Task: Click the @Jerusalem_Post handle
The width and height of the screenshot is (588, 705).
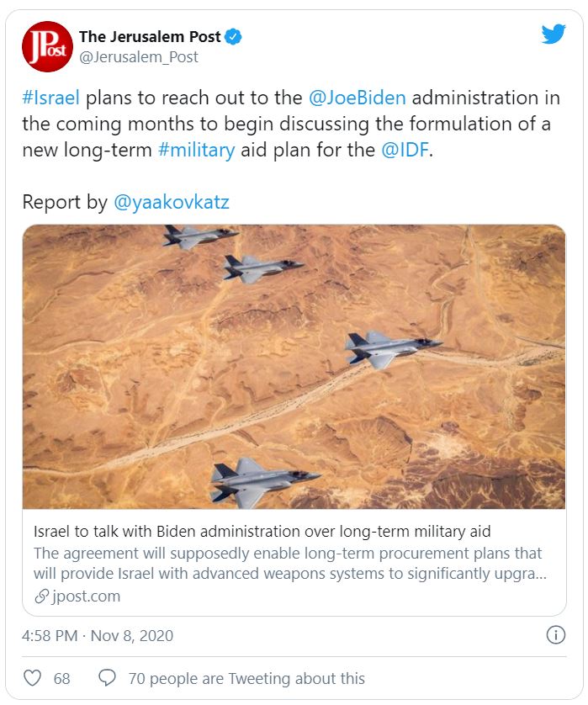Action: [139, 57]
